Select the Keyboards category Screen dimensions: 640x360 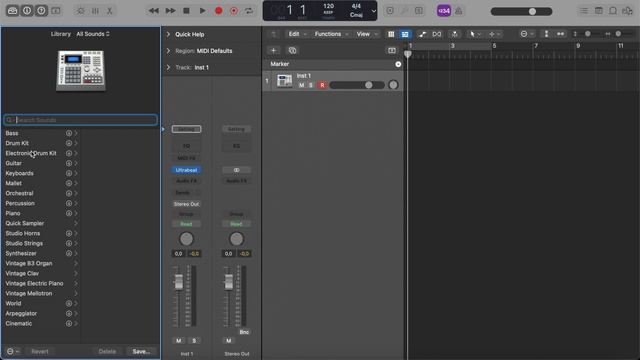click(x=20, y=173)
